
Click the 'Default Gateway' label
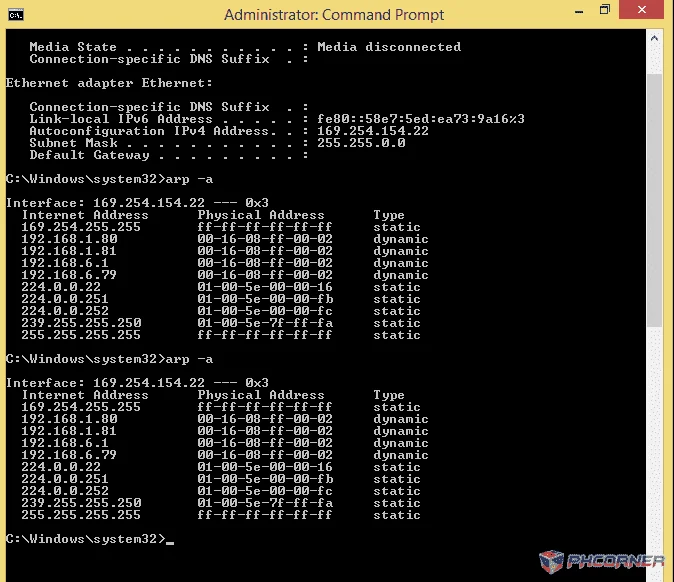point(89,155)
